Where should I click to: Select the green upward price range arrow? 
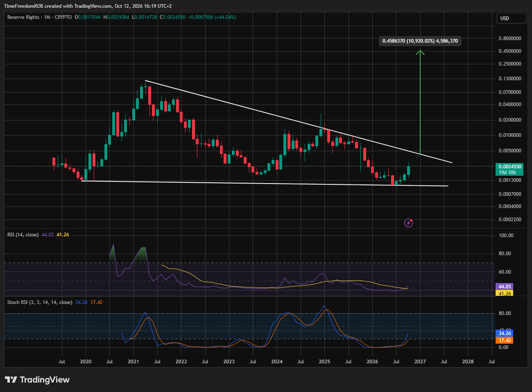[420, 102]
